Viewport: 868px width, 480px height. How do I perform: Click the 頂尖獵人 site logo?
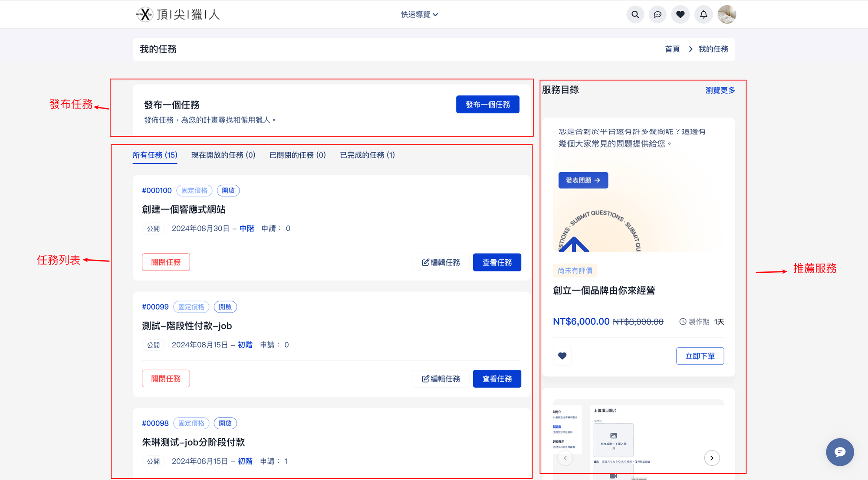[178, 14]
